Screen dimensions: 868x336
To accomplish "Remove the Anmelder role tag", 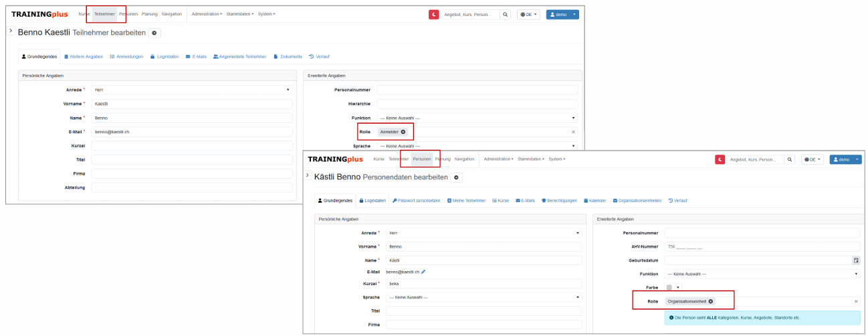I will (403, 132).
